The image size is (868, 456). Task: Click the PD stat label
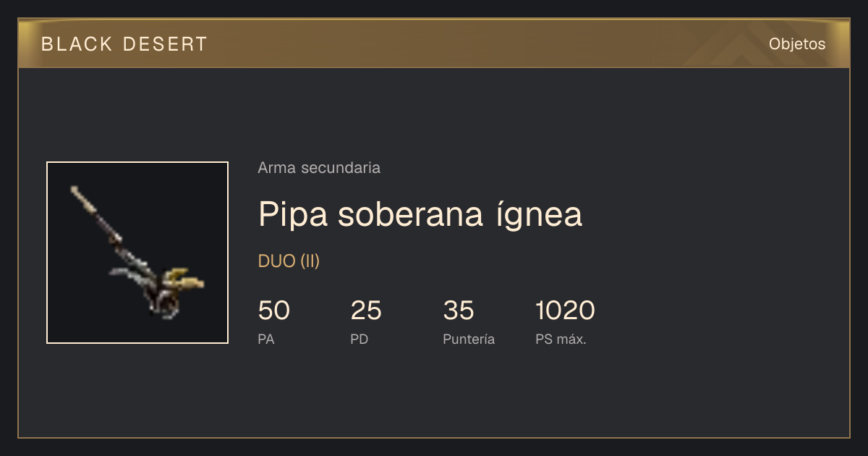point(359,339)
